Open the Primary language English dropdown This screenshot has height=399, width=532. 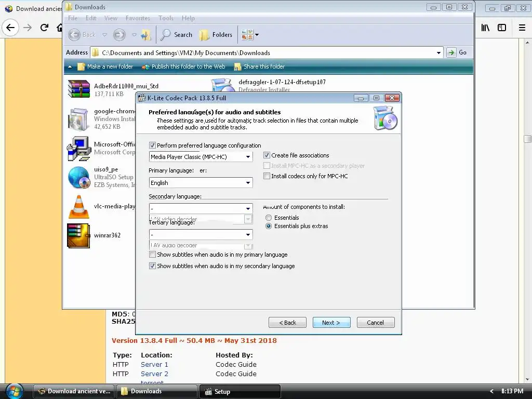tap(201, 182)
